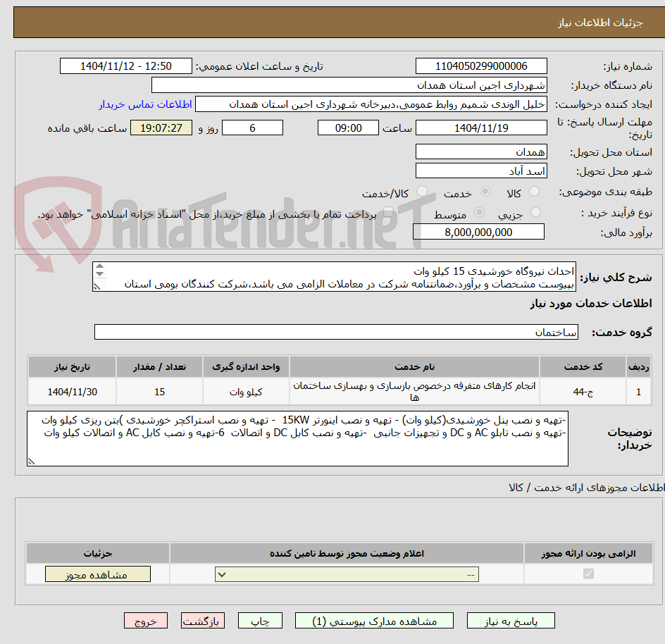Click the deadline time field 09:00
Viewport: 665px width, 644px height.
pyautogui.click(x=348, y=128)
